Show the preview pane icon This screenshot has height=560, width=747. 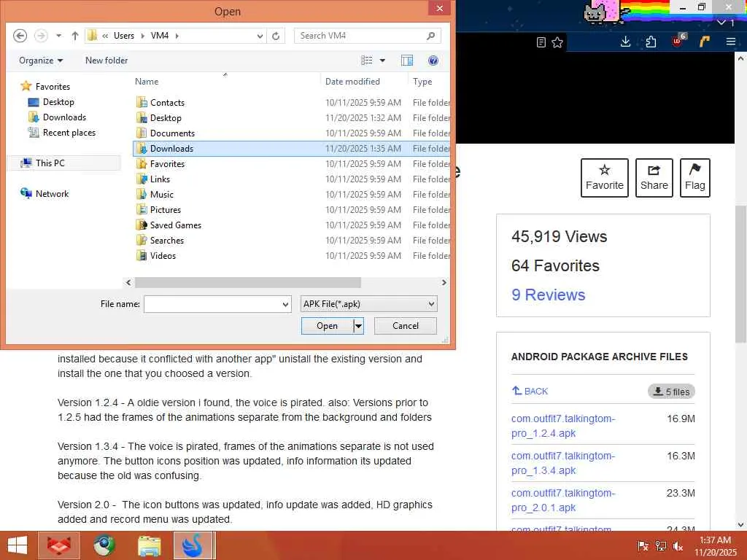tap(407, 61)
